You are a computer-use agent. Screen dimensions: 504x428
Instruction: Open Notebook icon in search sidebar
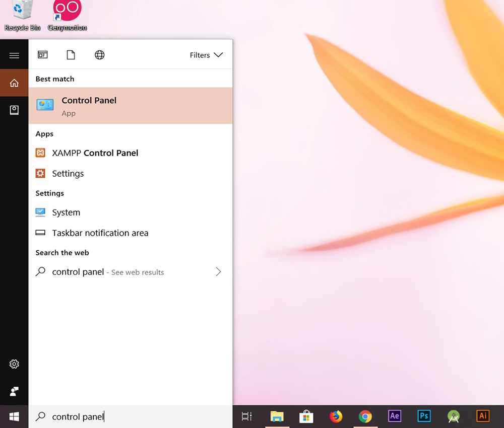coord(14,110)
